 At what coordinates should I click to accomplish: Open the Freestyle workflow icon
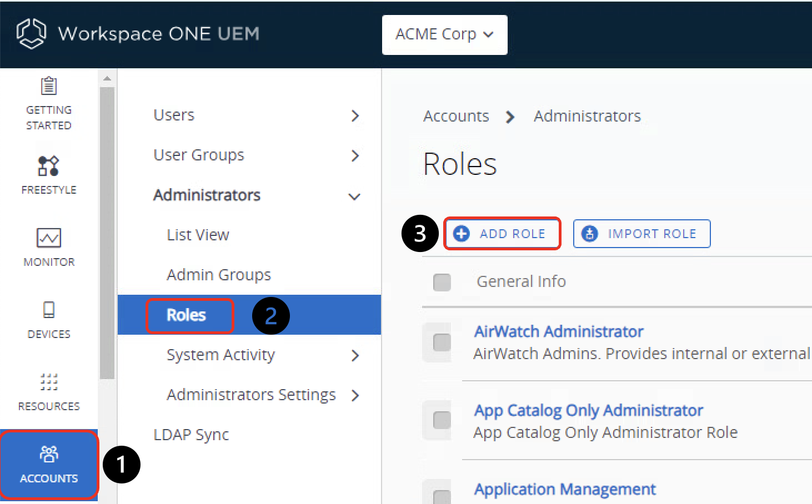(x=48, y=166)
